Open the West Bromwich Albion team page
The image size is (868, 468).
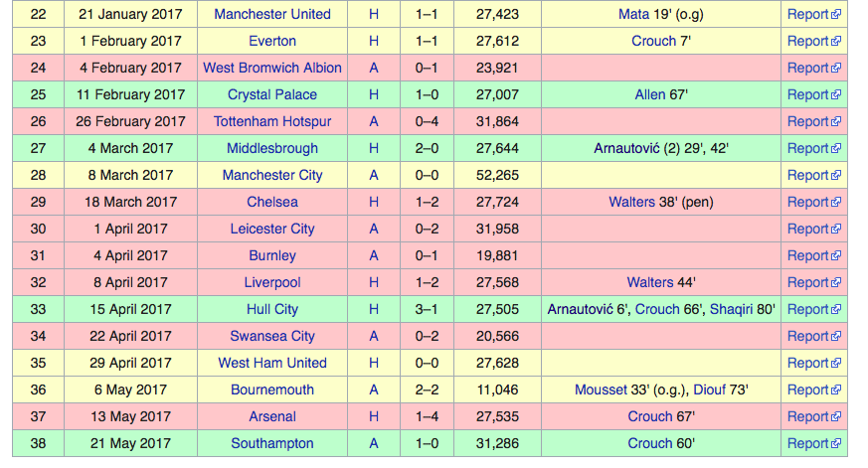272,68
